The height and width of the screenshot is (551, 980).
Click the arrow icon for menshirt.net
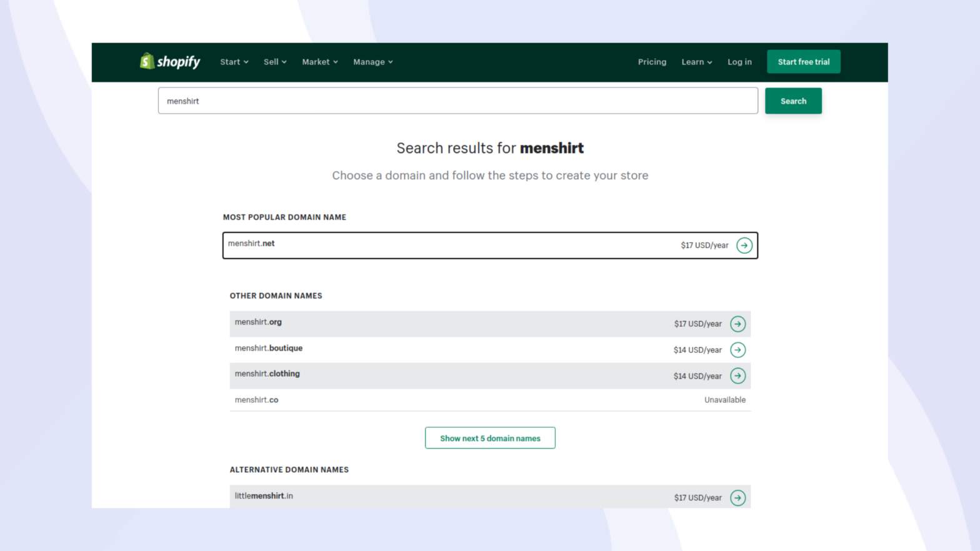[744, 246]
